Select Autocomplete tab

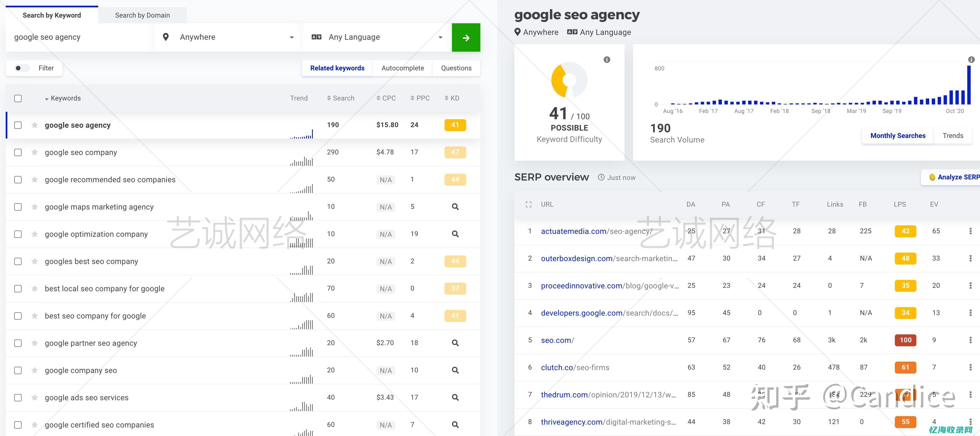tap(403, 68)
